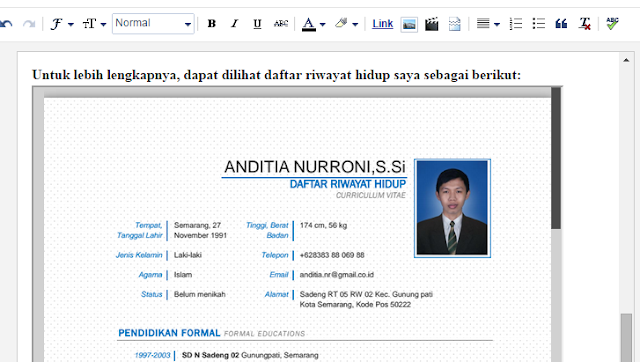This screenshot has width=640, height=362.
Task: Click the "Jenis Kelamin" label
Action: coord(139,255)
